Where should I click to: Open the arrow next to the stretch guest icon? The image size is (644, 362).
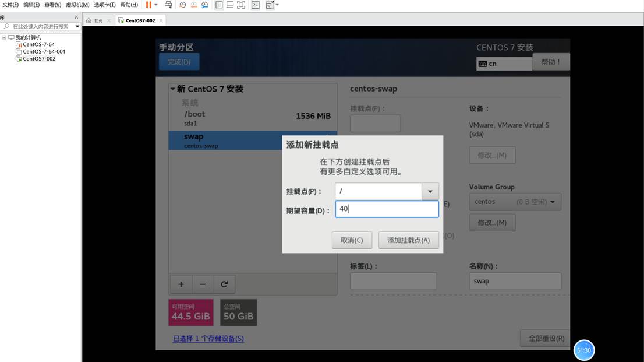tap(277, 5)
